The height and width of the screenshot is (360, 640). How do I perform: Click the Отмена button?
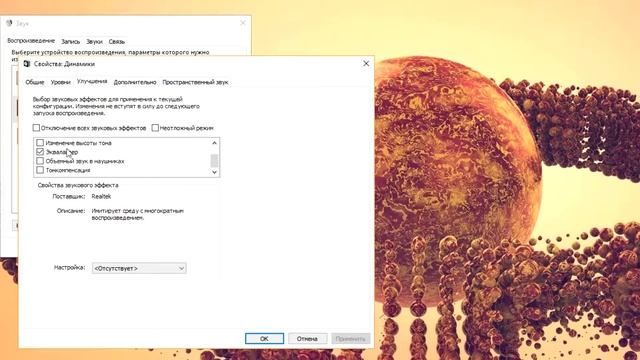tap(307, 338)
